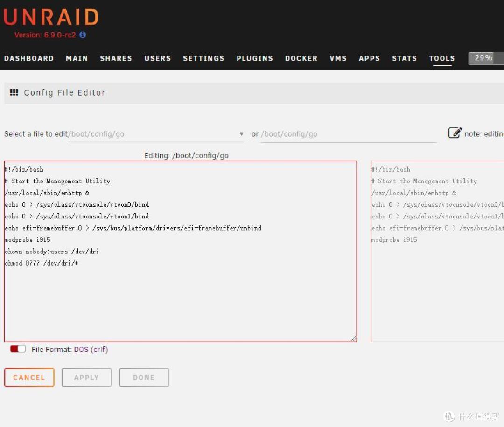Toggle the File Format DOS switch

pyautogui.click(x=18, y=349)
